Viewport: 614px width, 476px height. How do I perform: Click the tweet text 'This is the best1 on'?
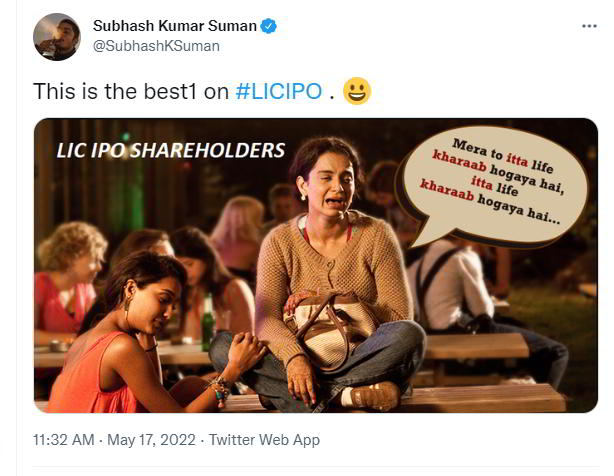tap(131, 92)
